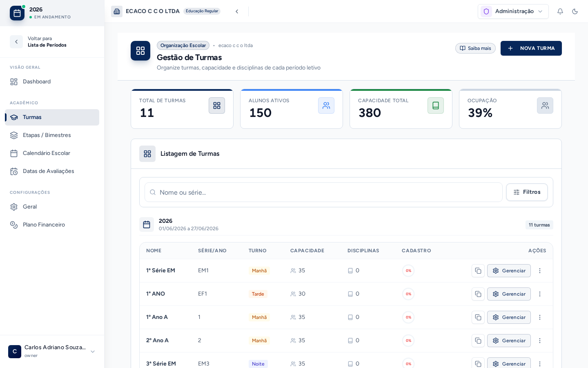
Task: Click the Manhã tag of 1ª Série EM
Action: click(259, 271)
